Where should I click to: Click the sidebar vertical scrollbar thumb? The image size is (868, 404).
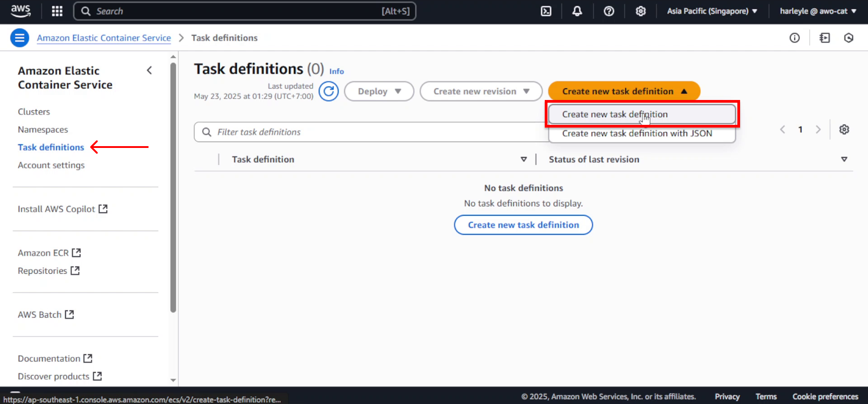coord(173,188)
